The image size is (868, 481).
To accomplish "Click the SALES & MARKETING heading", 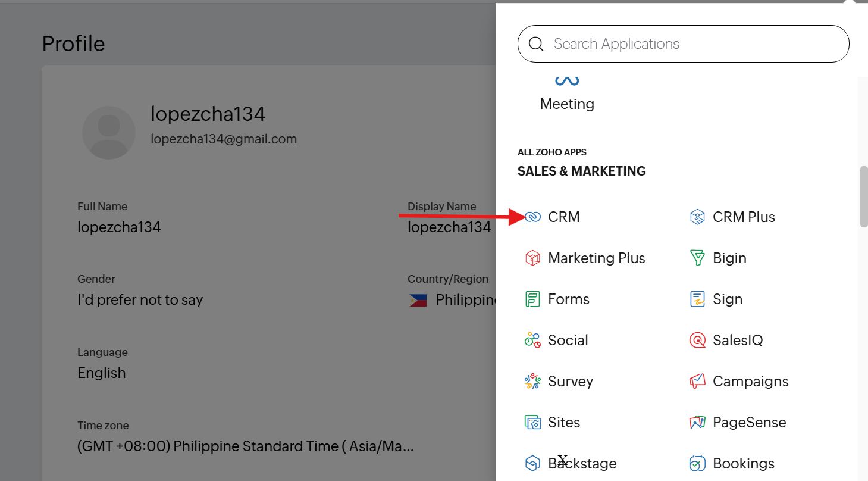I will (582, 171).
